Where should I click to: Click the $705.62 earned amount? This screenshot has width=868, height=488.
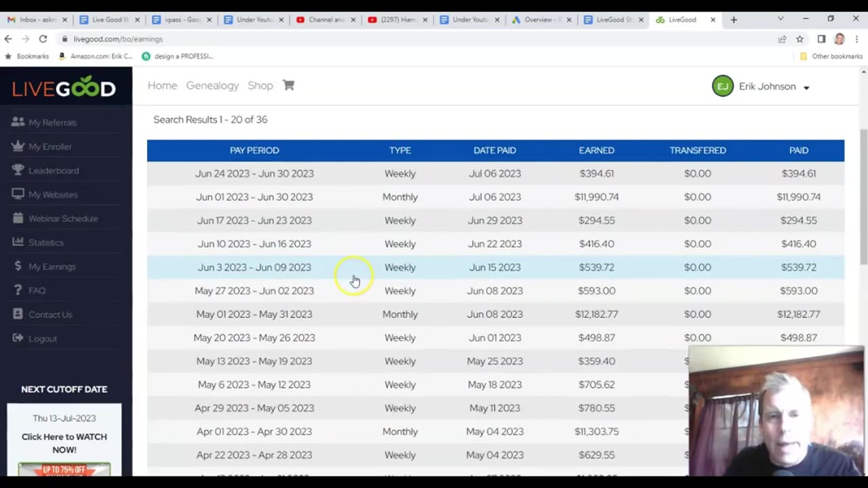click(x=597, y=384)
